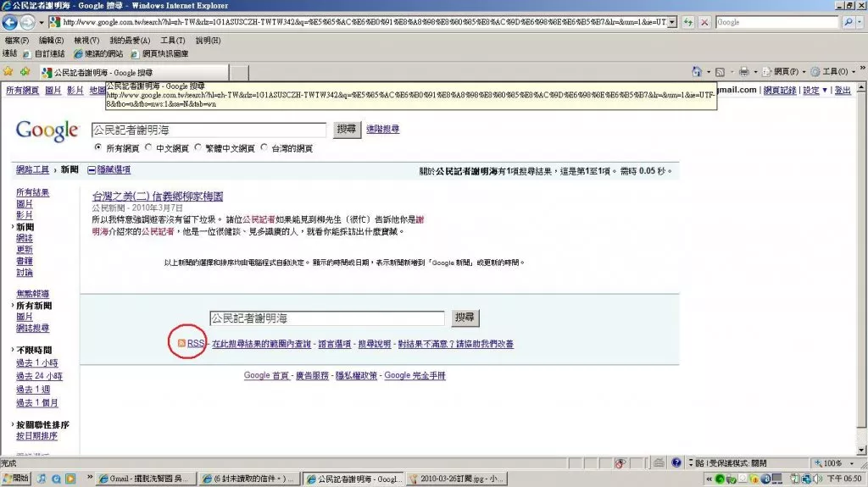Screen dimensions: 868x487
Task: Click the Add to Favorites star-plus icon
Action: [25, 71]
